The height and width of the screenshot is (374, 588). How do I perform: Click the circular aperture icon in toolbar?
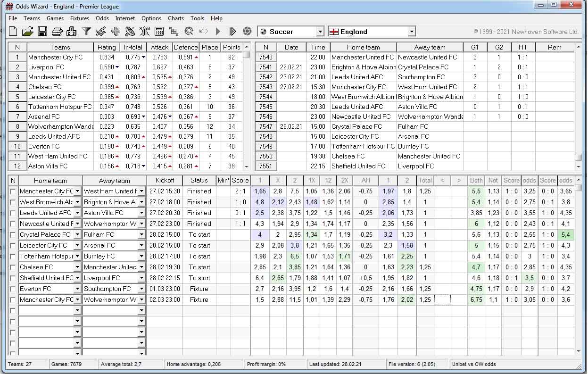tap(247, 32)
